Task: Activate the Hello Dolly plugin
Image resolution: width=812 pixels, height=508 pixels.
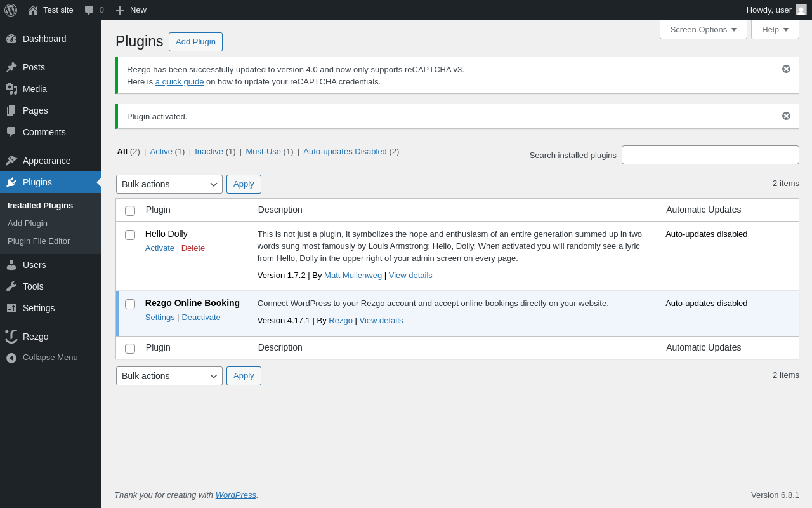Action: tap(160, 248)
